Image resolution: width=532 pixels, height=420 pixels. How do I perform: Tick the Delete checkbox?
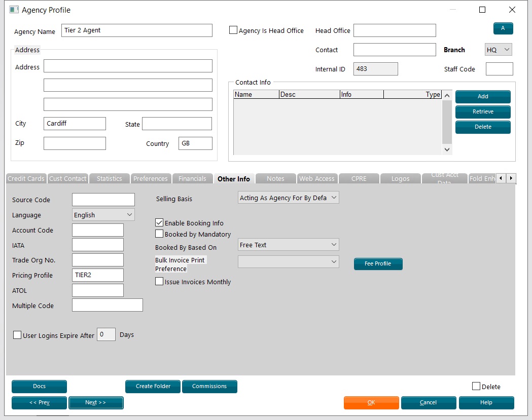click(x=476, y=386)
